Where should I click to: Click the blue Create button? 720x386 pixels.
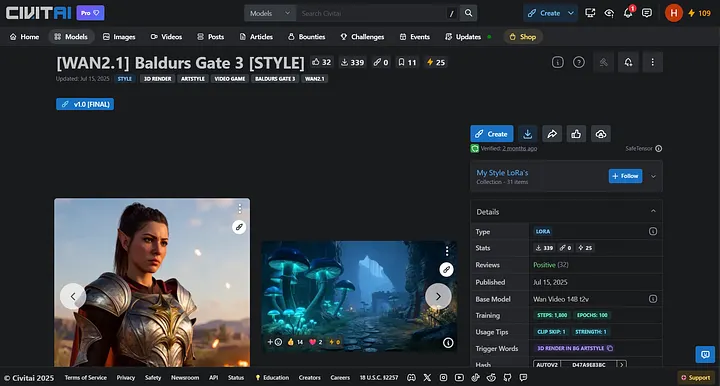[x=492, y=134]
